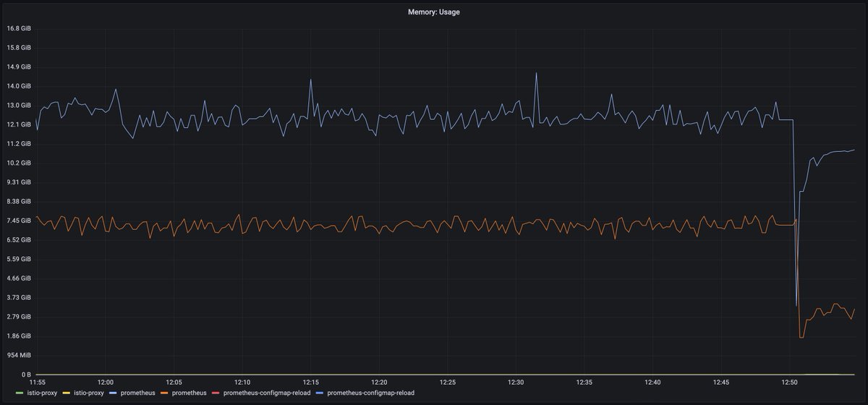Click the 12:10 time axis label

point(242,382)
